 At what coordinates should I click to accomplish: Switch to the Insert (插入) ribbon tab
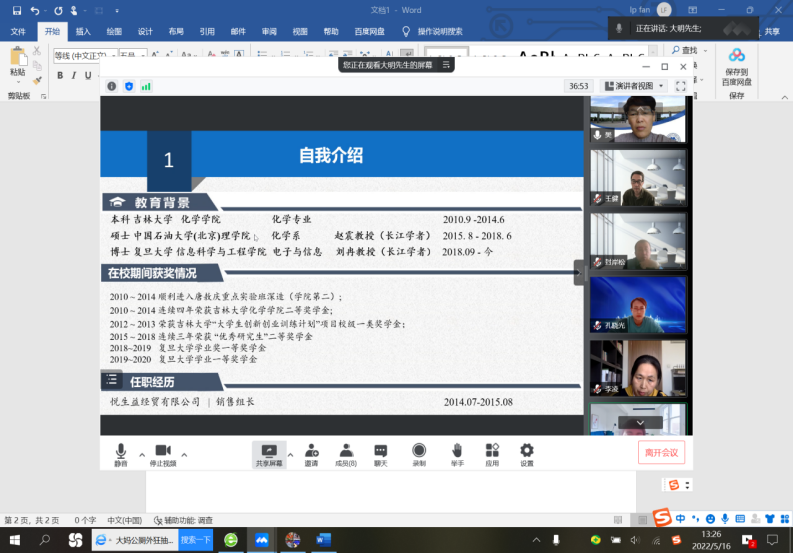(83, 31)
